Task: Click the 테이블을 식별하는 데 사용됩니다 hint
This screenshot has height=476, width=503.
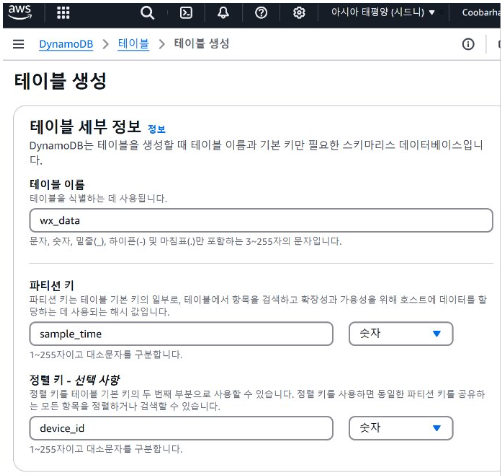Action: point(98,199)
